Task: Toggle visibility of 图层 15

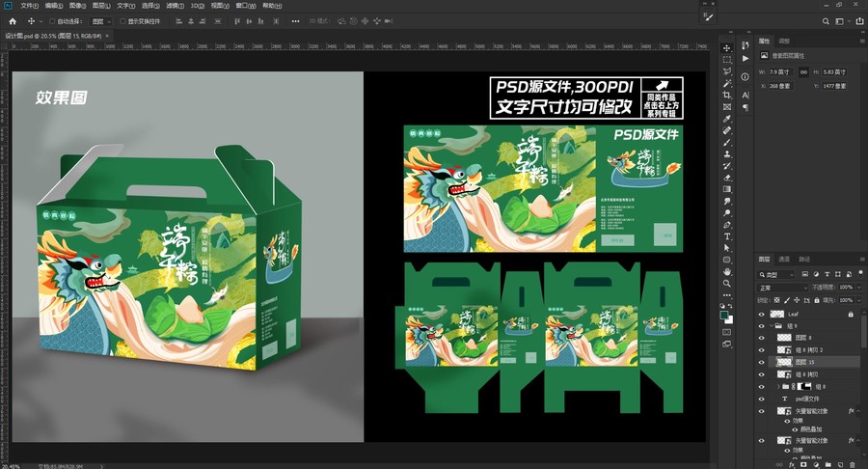Action: tap(761, 362)
